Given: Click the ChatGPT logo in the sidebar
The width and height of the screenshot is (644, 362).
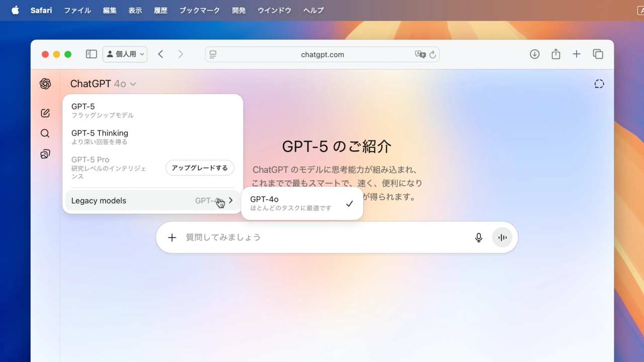Looking at the screenshot, I should pyautogui.click(x=45, y=84).
